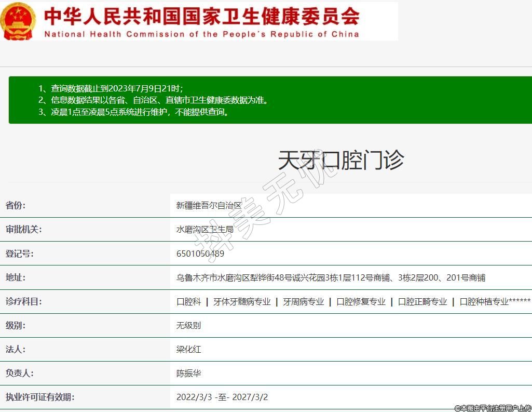Click the national emblem logo
The height and width of the screenshot is (412, 532).
point(18,21)
